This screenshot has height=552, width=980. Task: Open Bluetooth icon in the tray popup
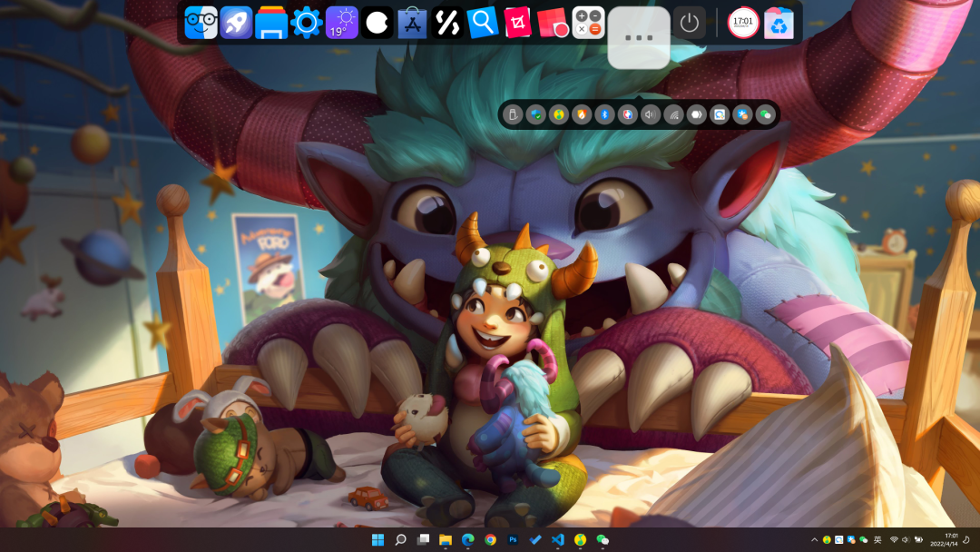604,114
